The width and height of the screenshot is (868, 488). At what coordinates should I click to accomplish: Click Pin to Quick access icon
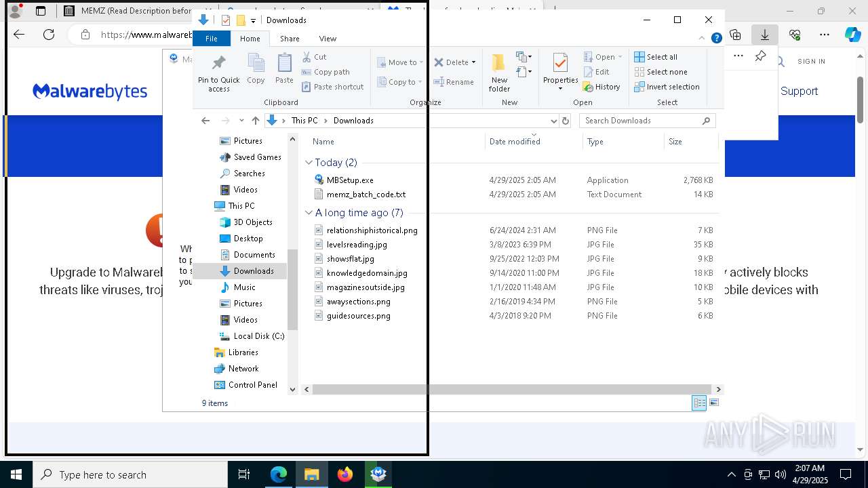tap(218, 73)
